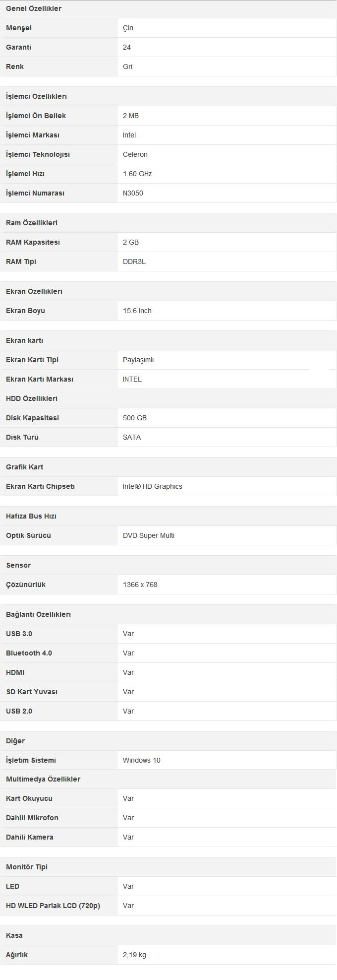
Task: Click the Intel® HD Graphics chipset value
Action: 153,486
